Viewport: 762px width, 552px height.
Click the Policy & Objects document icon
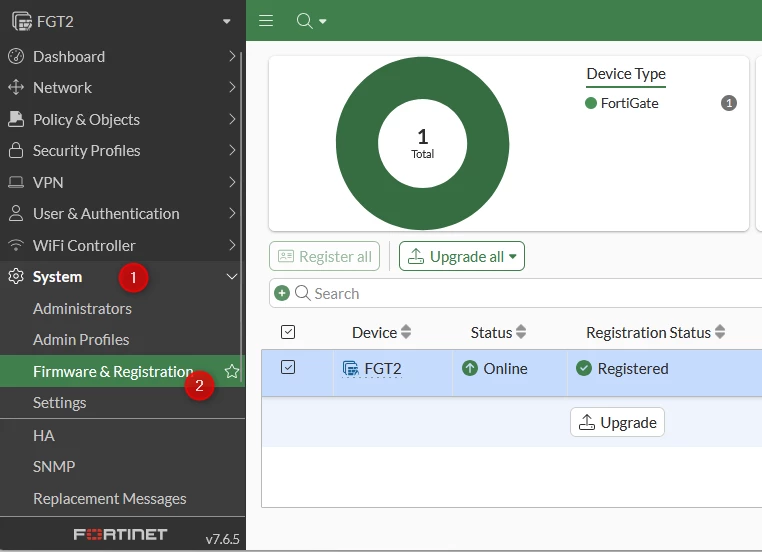(x=16, y=119)
